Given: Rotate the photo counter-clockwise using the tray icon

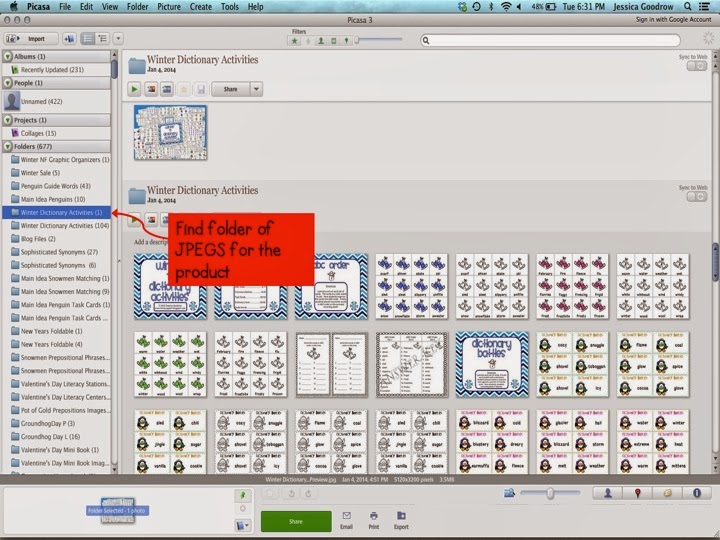Looking at the screenshot, I should click(291, 494).
